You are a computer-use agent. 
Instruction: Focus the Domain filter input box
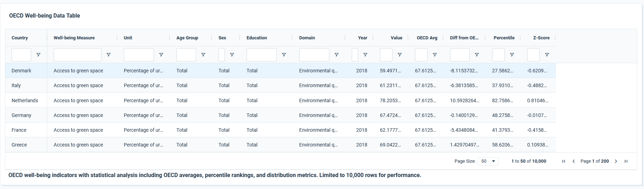(x=314, y=55)
